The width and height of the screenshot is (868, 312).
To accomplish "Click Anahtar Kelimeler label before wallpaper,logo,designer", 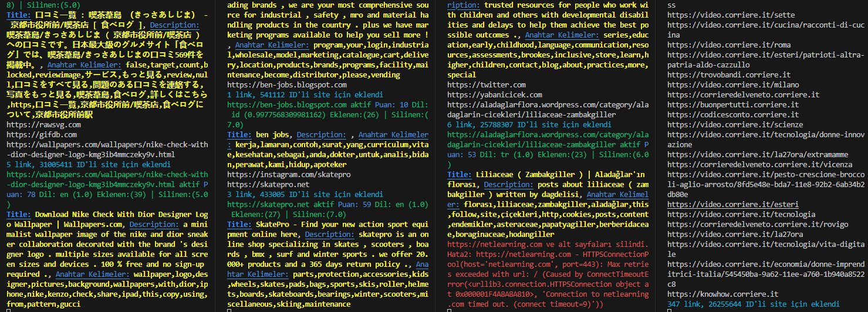I will [x=93, y=274].
